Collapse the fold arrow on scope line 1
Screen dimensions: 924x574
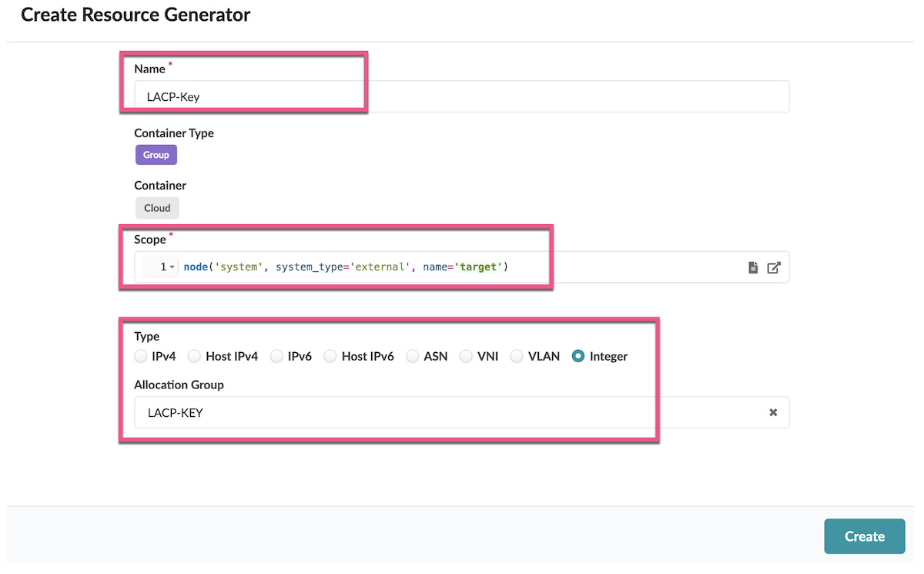click(x=172, y=267)
